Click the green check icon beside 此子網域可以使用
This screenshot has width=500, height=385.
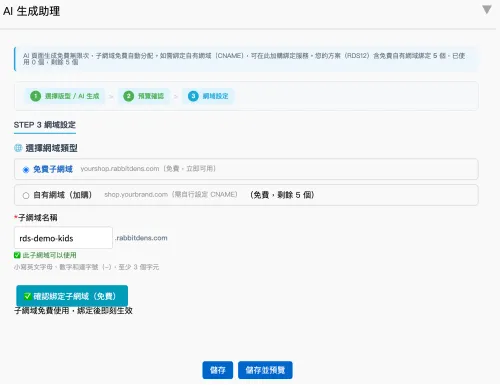17,255
